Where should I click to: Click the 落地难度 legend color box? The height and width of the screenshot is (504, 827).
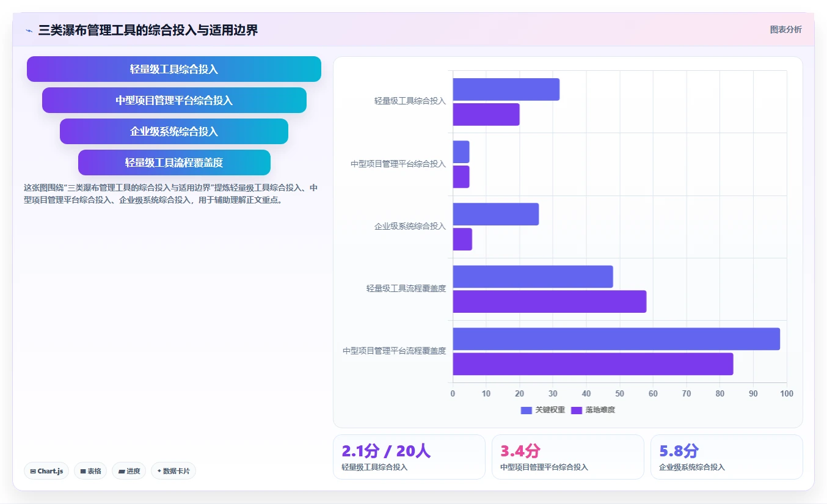[x=577, y=411]
